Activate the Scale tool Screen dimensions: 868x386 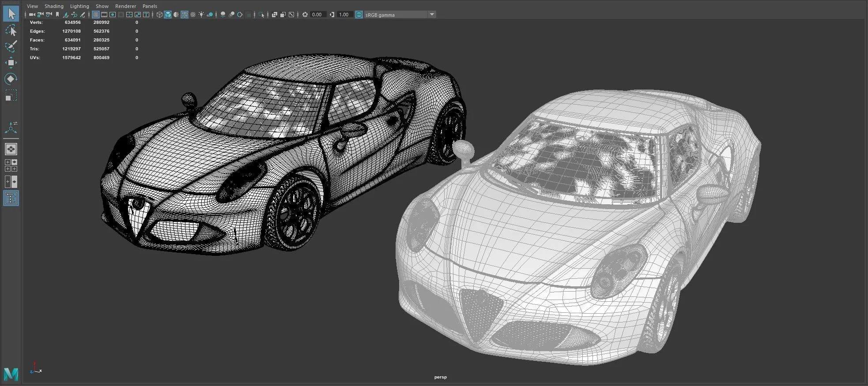(x=11, y=95)
